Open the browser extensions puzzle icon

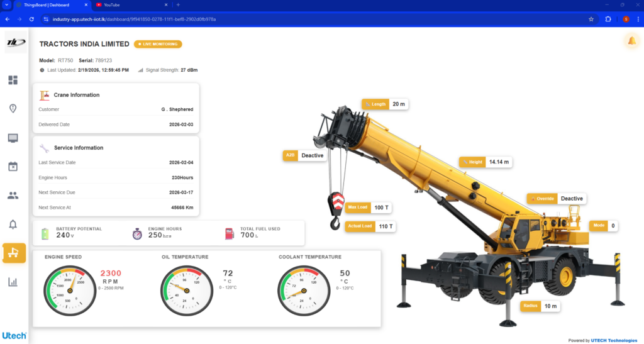coord(608,19)
